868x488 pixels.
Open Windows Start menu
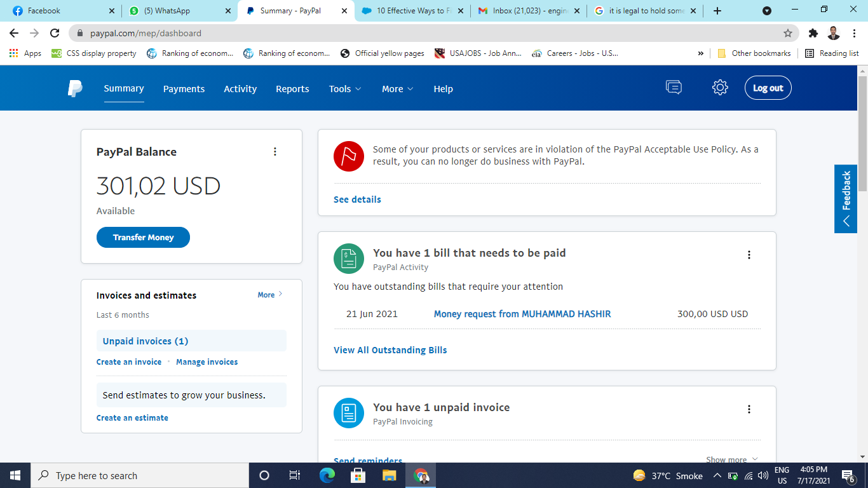(x=15, y=475)
